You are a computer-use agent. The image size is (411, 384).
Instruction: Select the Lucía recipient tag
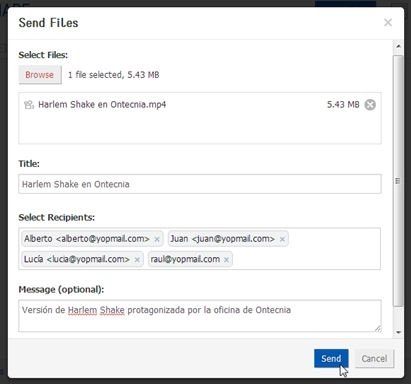82,259
